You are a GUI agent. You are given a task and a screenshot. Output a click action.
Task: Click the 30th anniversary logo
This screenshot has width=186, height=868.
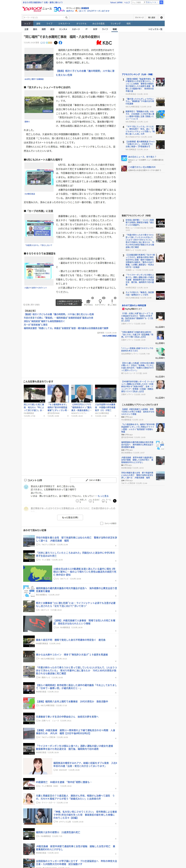59,9
